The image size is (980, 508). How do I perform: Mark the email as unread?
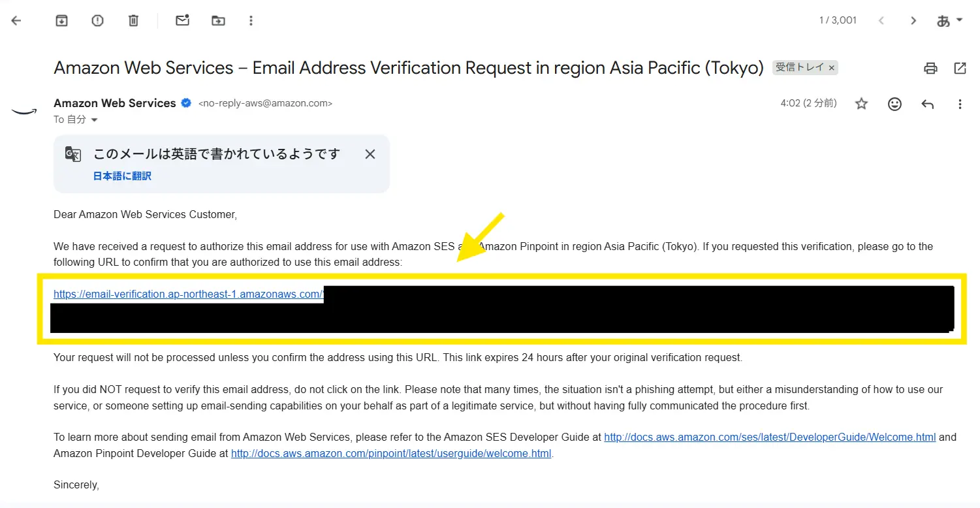point(182,21)
